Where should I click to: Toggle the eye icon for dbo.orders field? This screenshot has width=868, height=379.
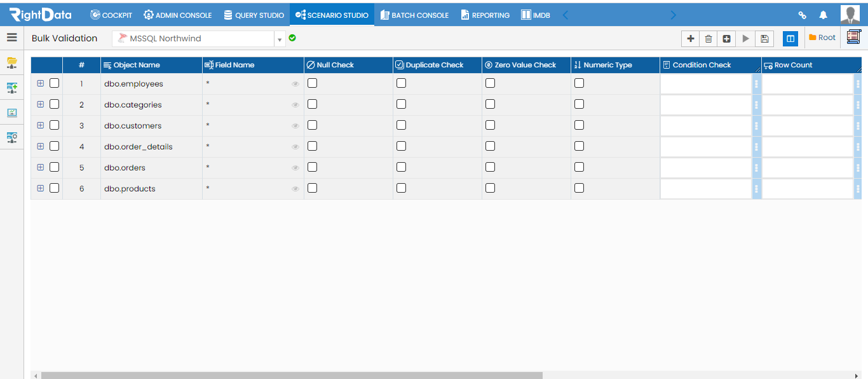[x=295, y=168]
